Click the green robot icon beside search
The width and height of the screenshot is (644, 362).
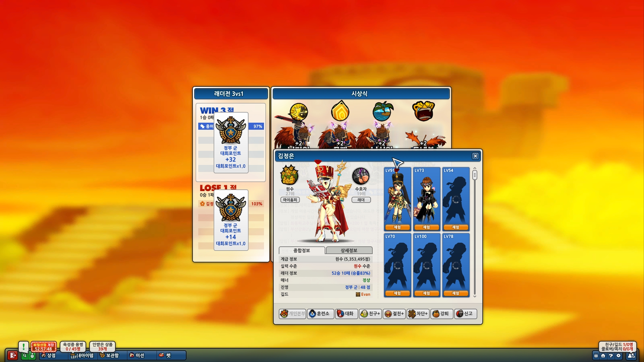click(x=32, y=356)
